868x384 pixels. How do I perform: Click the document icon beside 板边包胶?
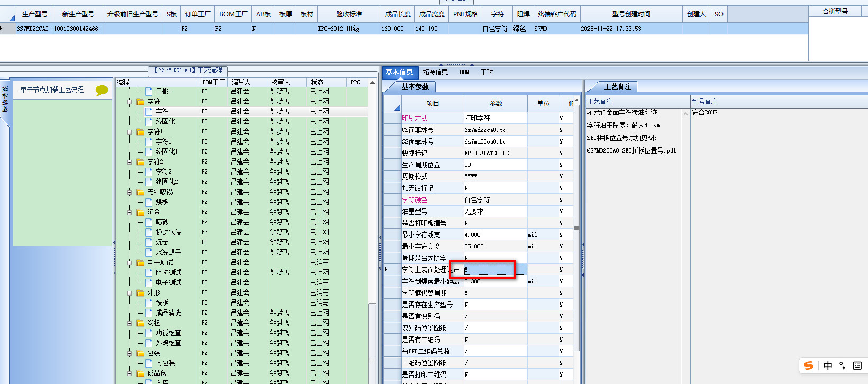pos(149,232)
